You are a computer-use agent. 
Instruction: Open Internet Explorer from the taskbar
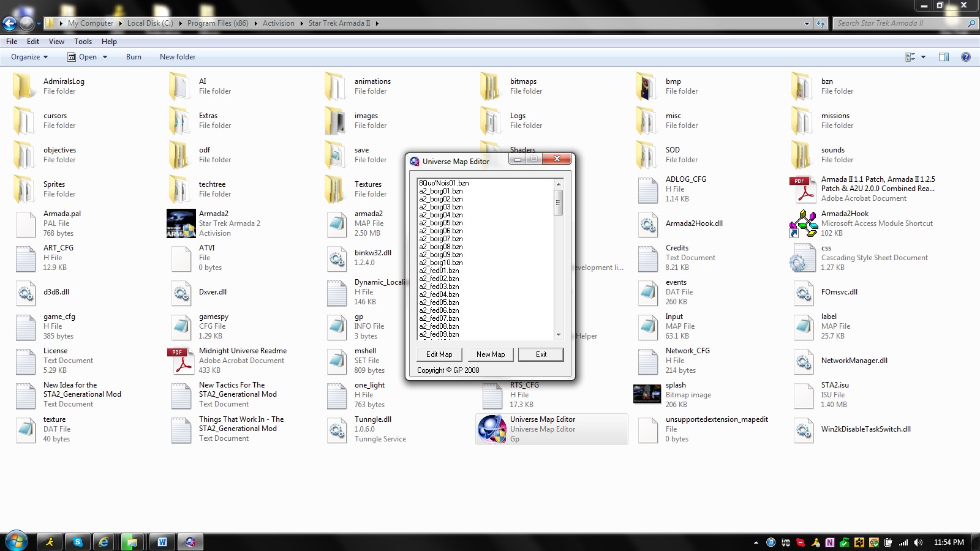104,542
